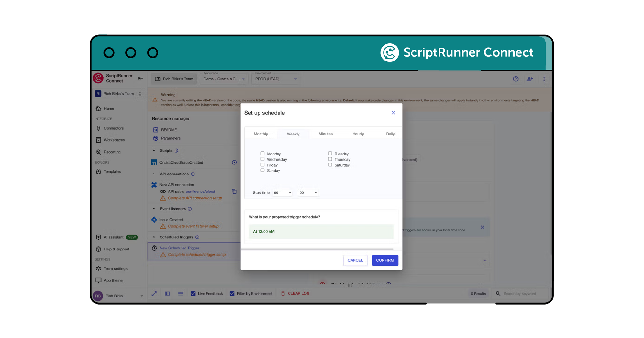Open the Workspace dropdown
The width and height of the screenshot is (644, 338).
224,79
